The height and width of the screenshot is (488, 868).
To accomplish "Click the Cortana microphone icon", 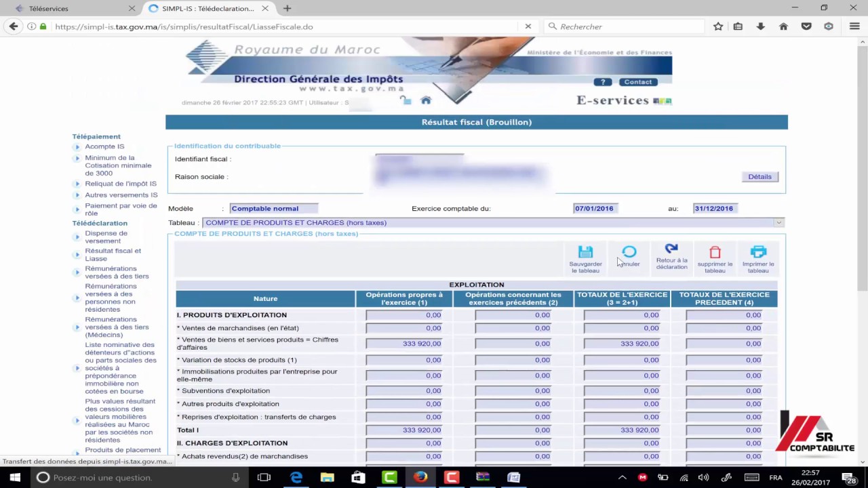I will (x=236, y=477).
